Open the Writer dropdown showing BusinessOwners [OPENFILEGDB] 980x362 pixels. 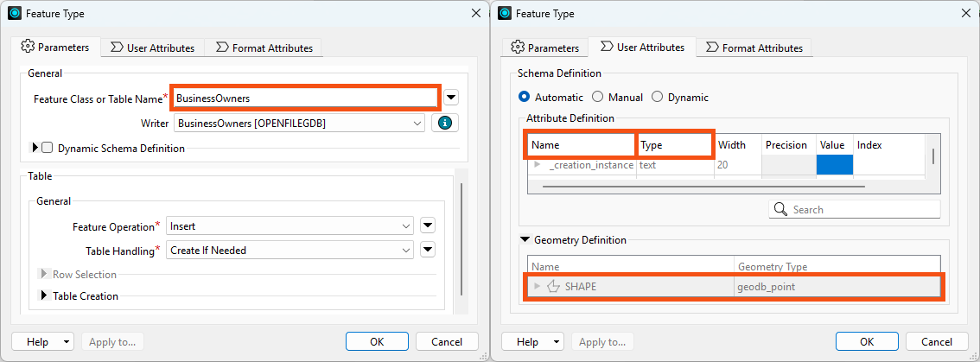[x=299, y=124]
